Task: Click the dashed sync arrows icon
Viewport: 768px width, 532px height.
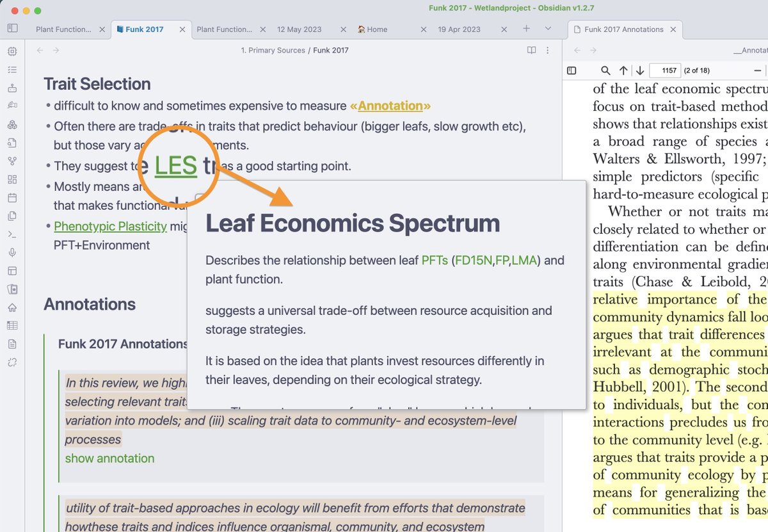Action: [12, 362]
